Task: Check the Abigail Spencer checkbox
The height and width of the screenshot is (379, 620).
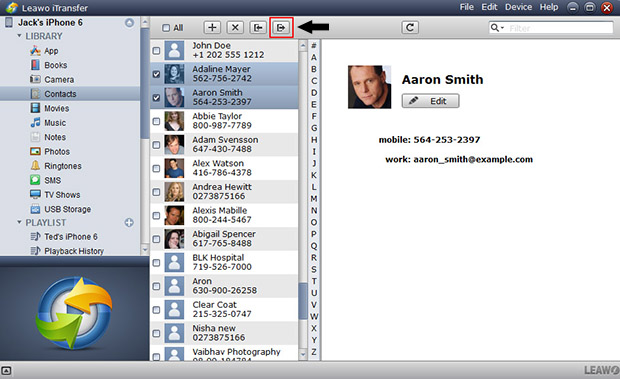Action: coord(156,239)
